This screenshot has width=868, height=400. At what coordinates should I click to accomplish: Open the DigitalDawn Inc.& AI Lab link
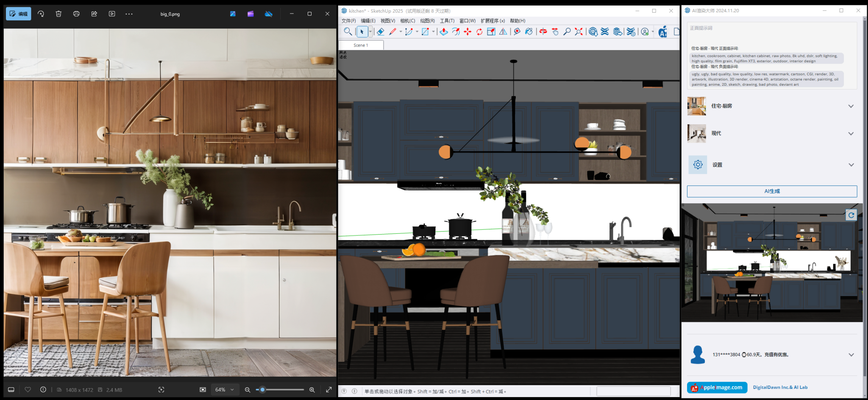(x=780, y=387)
